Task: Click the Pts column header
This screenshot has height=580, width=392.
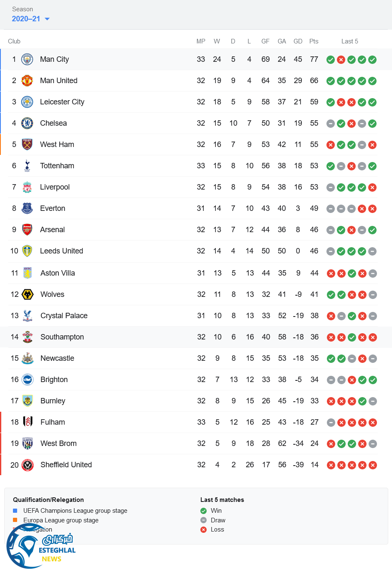Action: [314, 41]
